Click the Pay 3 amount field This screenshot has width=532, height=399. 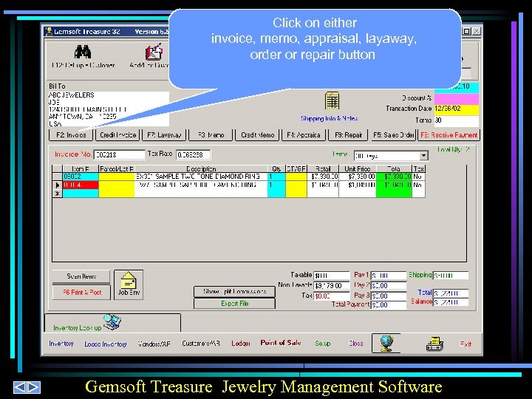389,296
